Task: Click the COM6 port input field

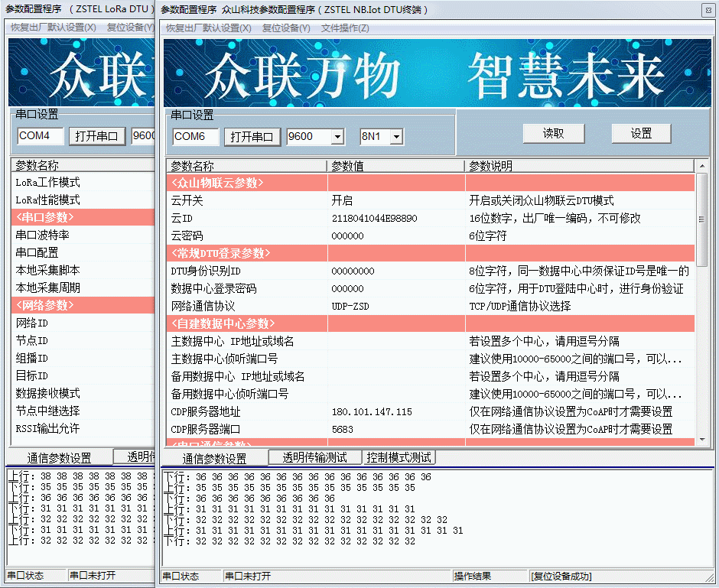Action: [196, 137]
